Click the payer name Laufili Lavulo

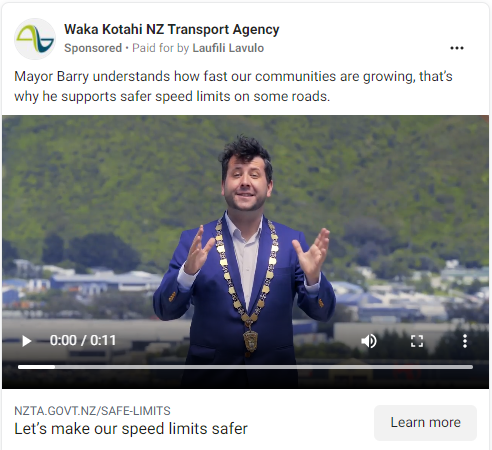click(x=228, y=48)
